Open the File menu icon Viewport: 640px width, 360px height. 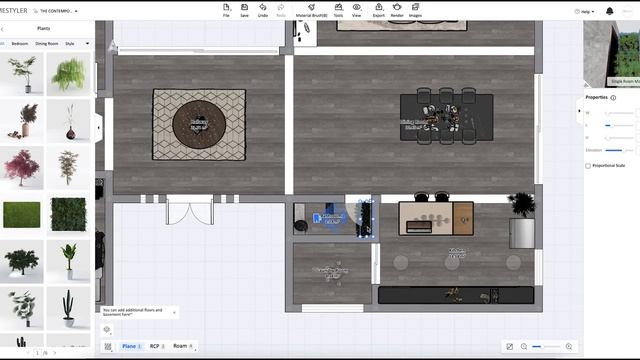226,8
